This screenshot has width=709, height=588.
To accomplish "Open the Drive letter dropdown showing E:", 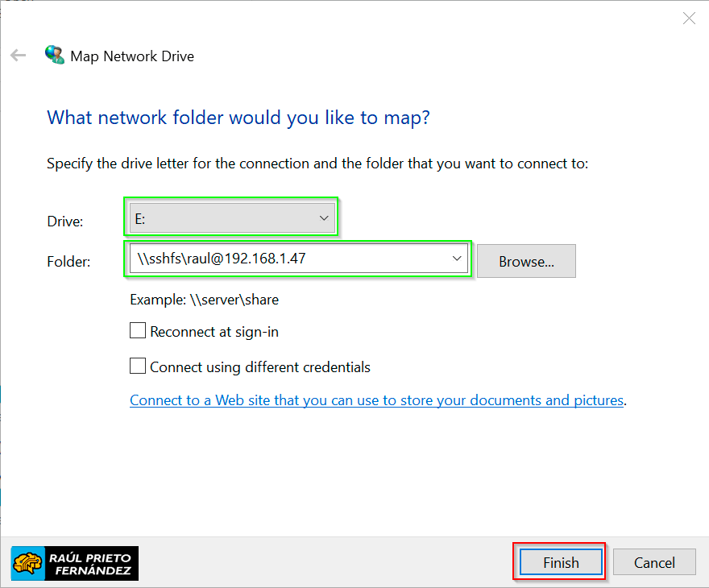I will point(232,218).
